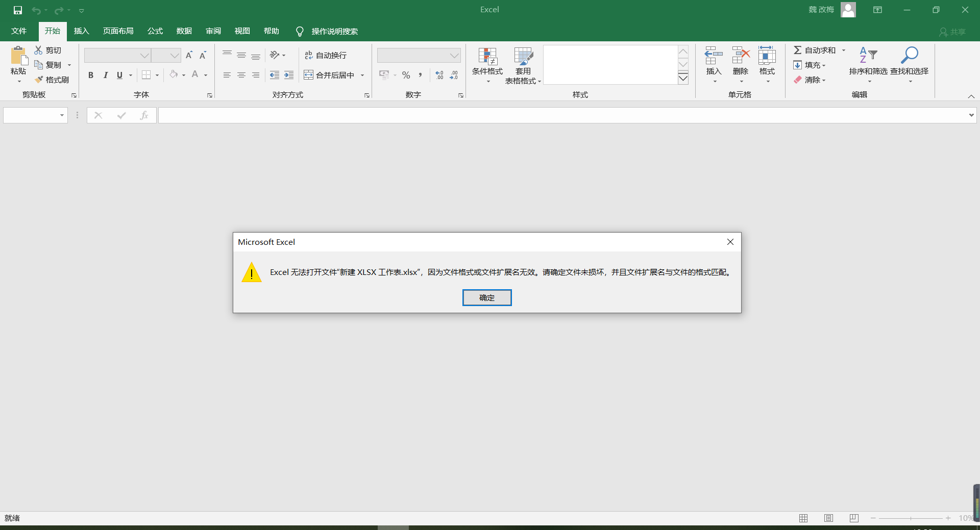
Task: Click the Decrease font size icon
Action: [203, 55]
